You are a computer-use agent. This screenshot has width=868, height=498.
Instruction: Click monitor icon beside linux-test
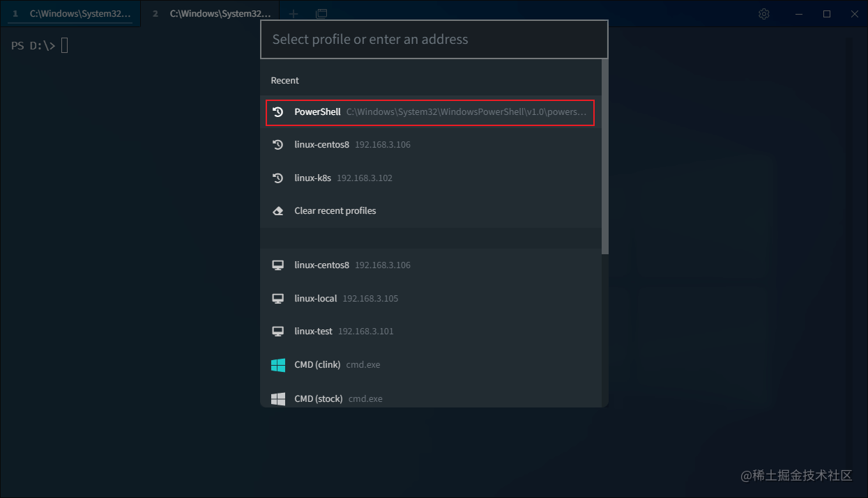point(277,332)
